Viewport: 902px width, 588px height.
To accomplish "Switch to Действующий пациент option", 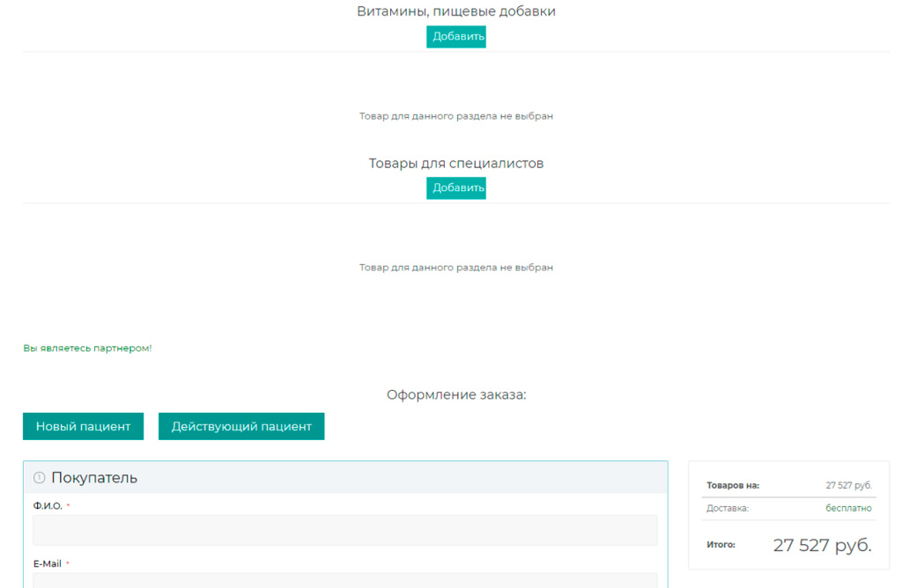I will [241, 426].
